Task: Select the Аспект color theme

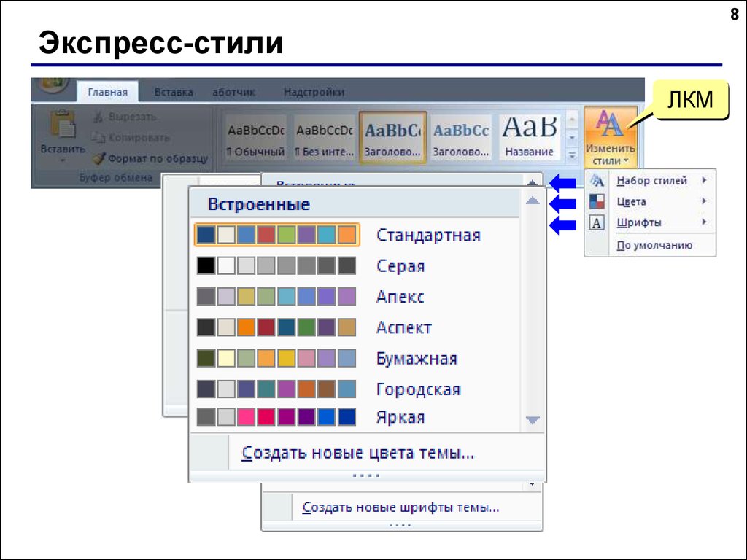Action: pos(355,327)
